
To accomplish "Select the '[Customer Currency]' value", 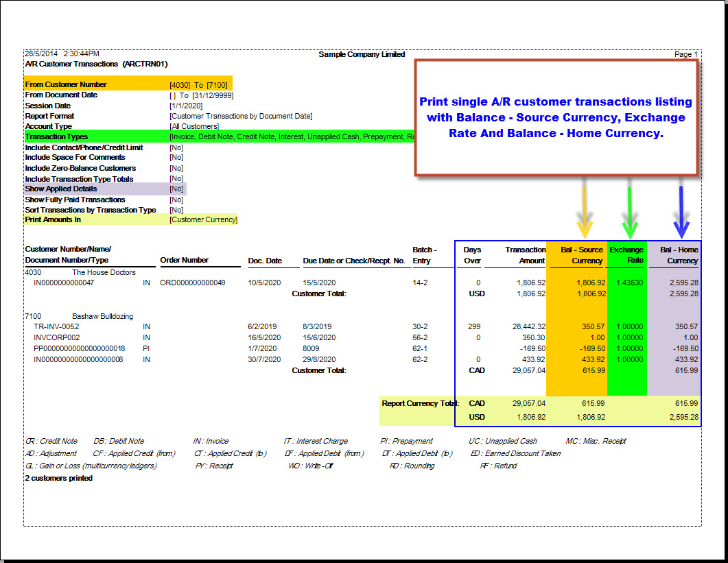I will pyautogui.click(x=203, y=219).
